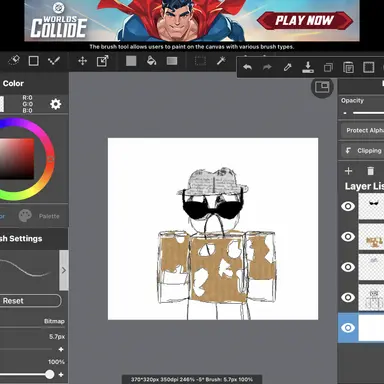The width and height of the screenshot is (384, 384).
Task: Decrease layer opacity with minus button
Action: click(345, 113)
